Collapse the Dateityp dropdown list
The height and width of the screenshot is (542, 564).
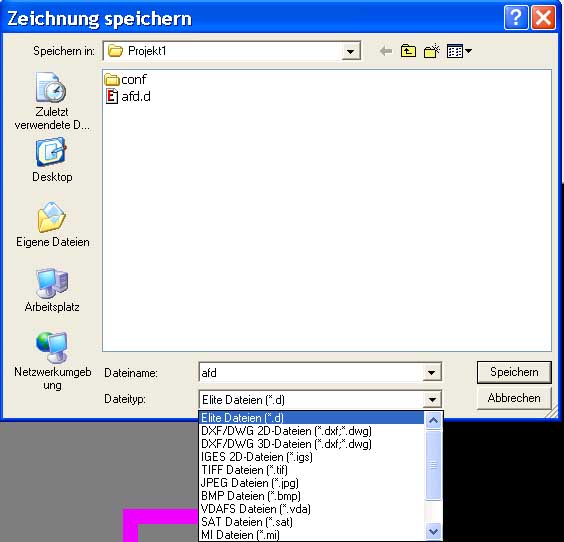coord(432,399)
